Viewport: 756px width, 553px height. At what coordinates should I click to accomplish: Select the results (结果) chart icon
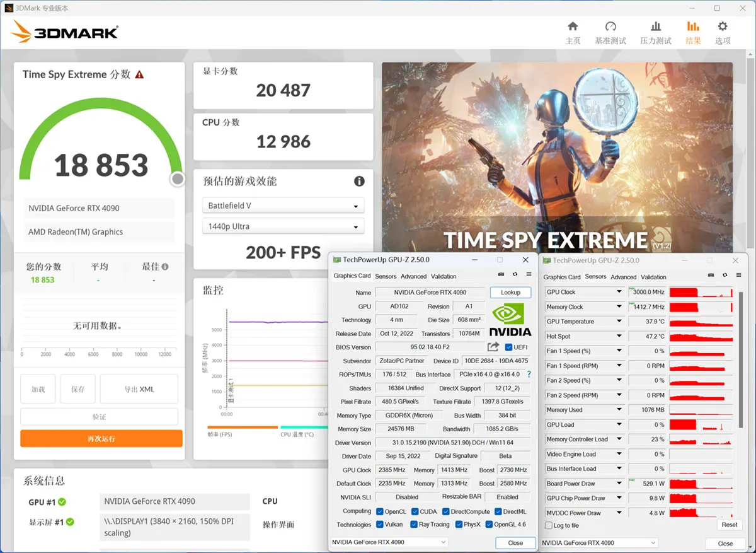(693, 26)
